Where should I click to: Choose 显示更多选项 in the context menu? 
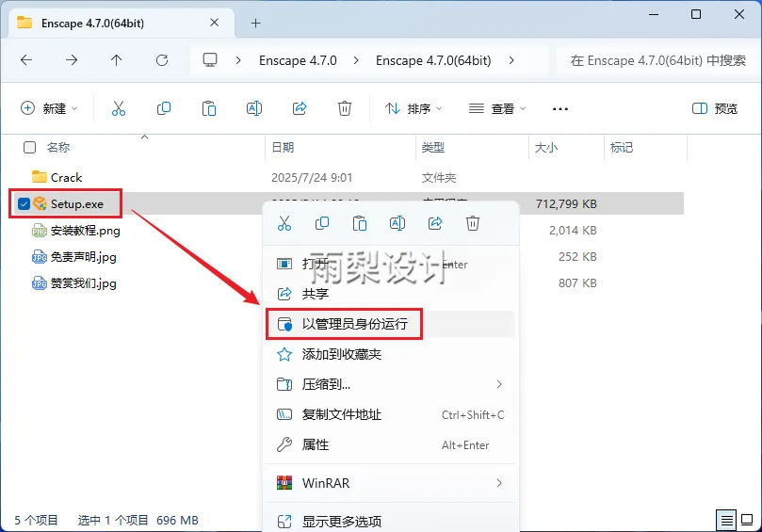pos(390,522)
